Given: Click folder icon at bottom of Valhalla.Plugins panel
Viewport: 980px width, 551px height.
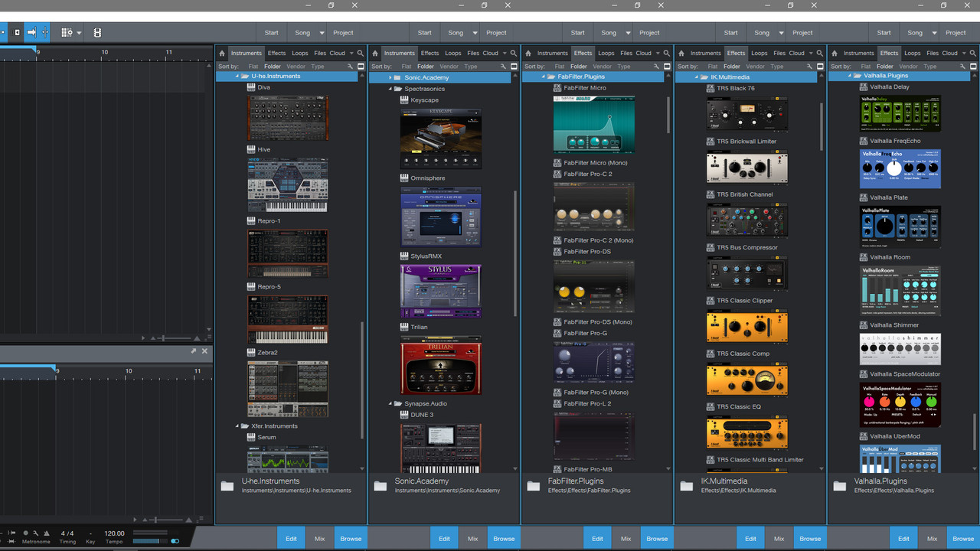Looking at the screenshot, I should pos(840,485).
